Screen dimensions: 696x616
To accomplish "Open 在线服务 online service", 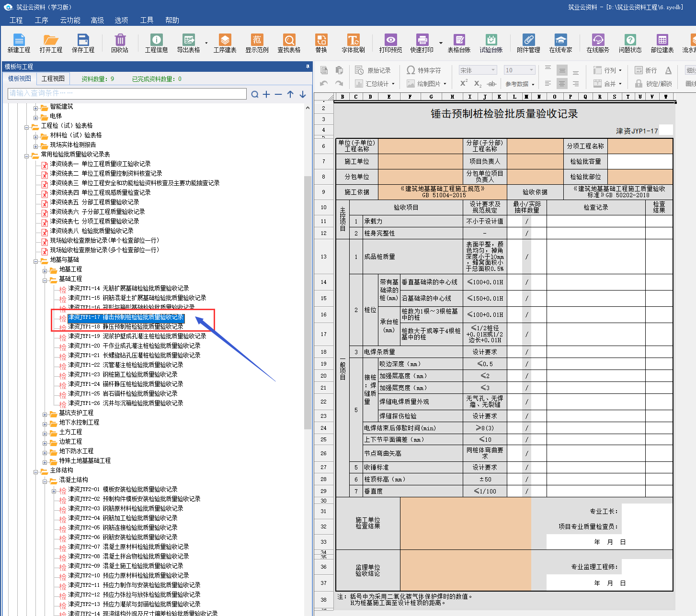I will coord(598,43).
